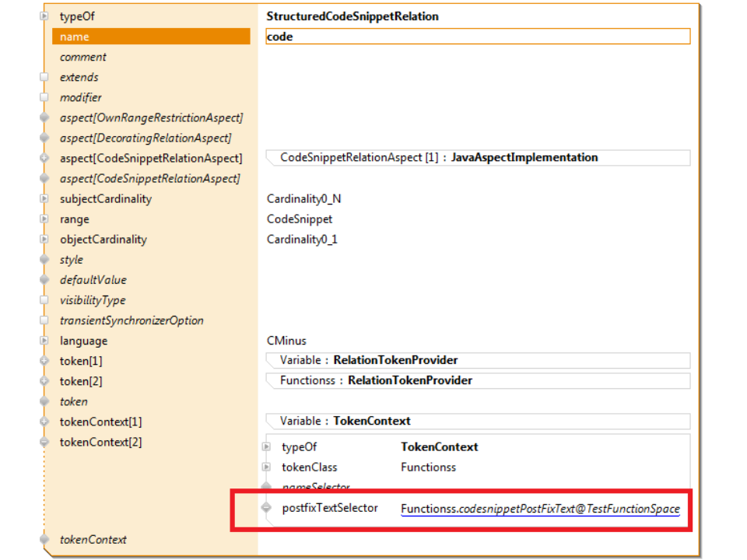This screenshot has height=560, width=747.
Task: Expand the nested tokenClass property arrow
Action: click(266, 467)
